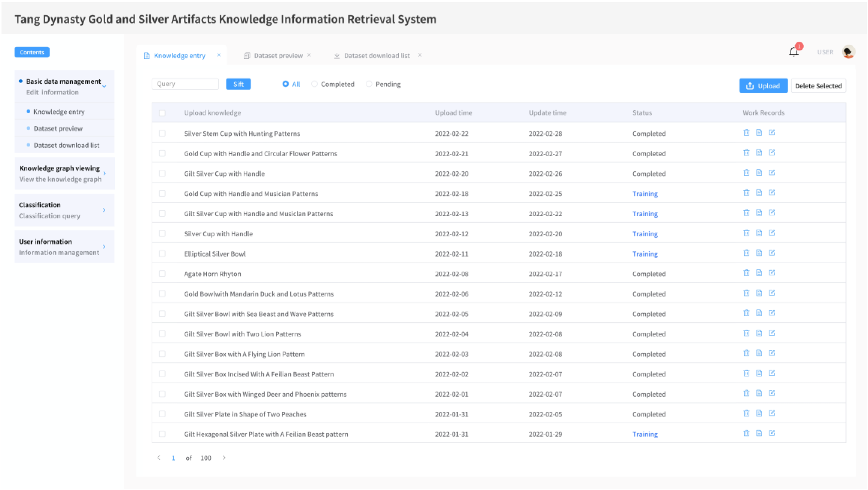Click the notification bell icon
Screen dimensions: 868x490
tap(794, 52)
